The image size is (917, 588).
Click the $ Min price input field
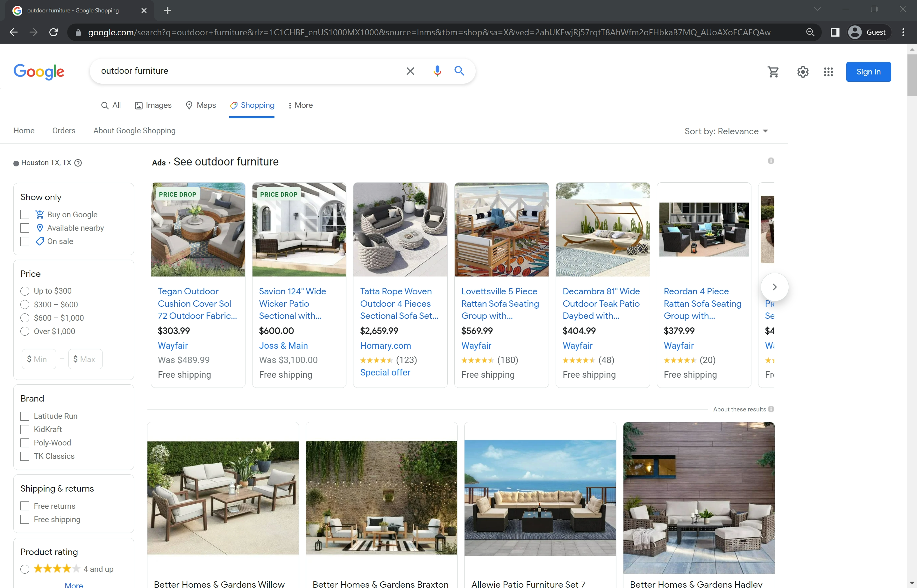39,359
